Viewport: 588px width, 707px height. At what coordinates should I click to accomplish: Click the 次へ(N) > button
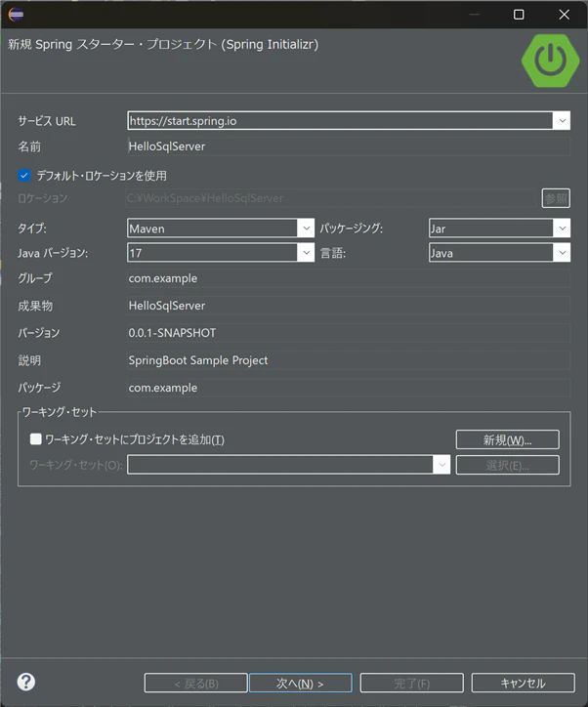coord(300,684)
